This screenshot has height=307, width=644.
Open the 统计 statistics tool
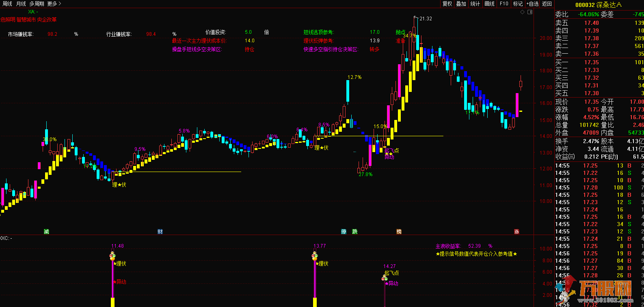click(475, 4)
